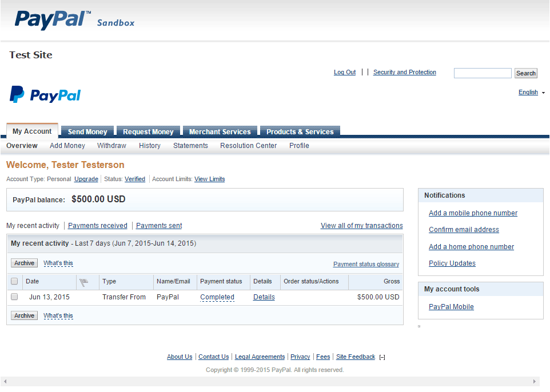This screenshot has height=392, width=550.
Task: Switch to the Send Money tab
Action: 87,132
